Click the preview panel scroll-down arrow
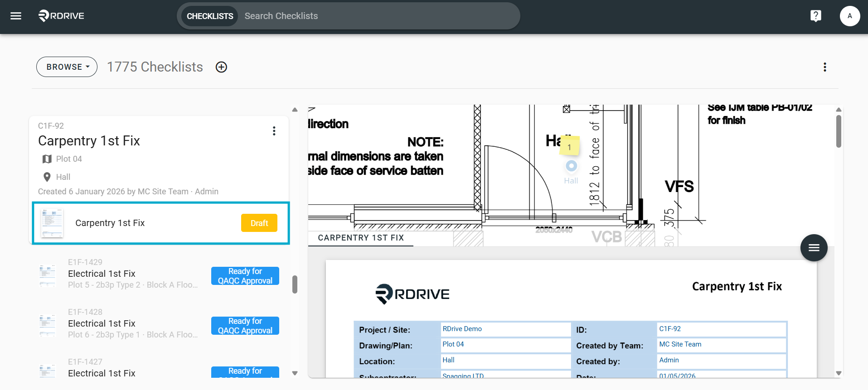This screenshot has width=868, height=390. click(839, 373)
